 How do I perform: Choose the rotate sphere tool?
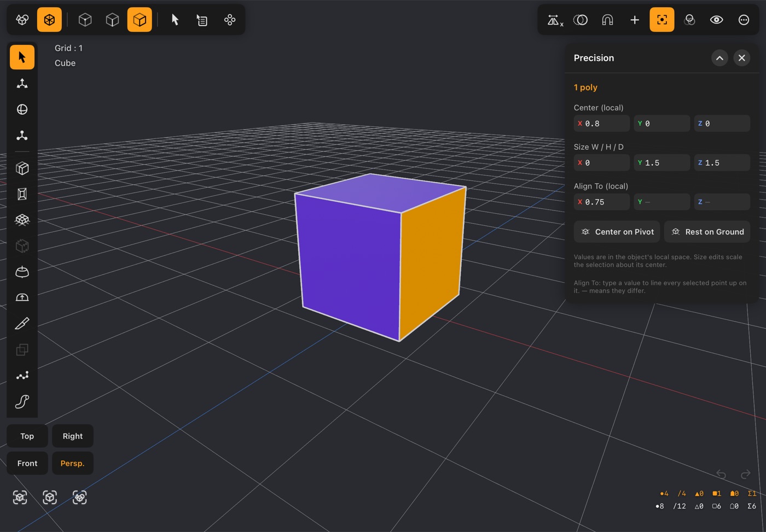[22, 109]
